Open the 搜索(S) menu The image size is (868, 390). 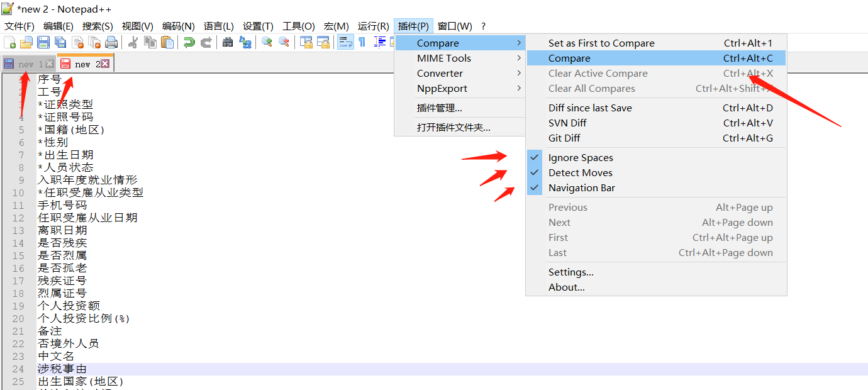[97, 26]
